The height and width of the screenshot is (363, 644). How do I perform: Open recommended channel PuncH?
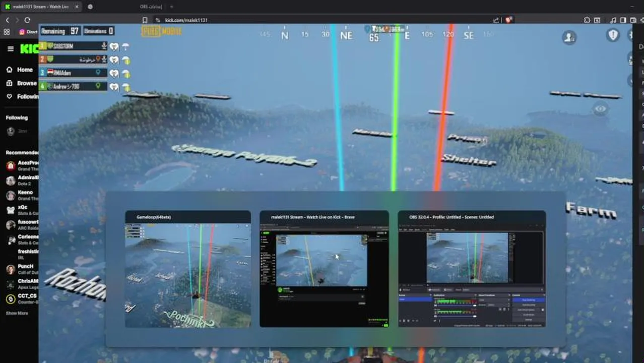click(x=22, y=269)
